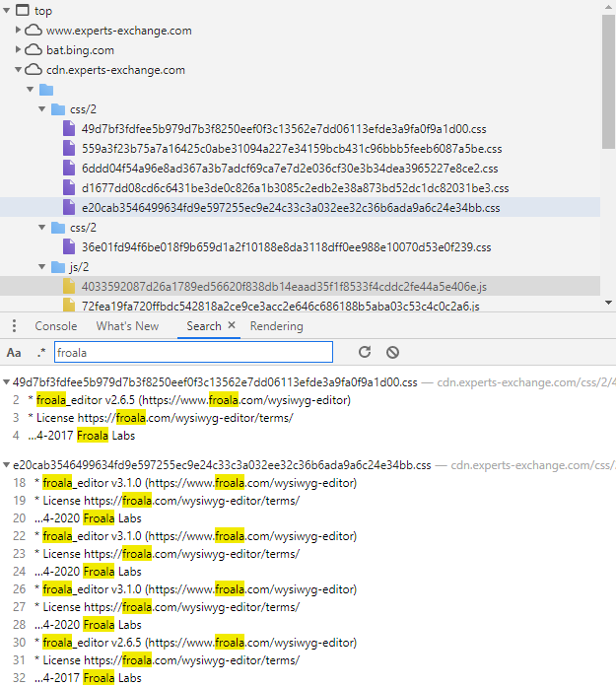Click the cloud icon for bat.bing.com
The image size is (616, 687).
coord(34,50)
